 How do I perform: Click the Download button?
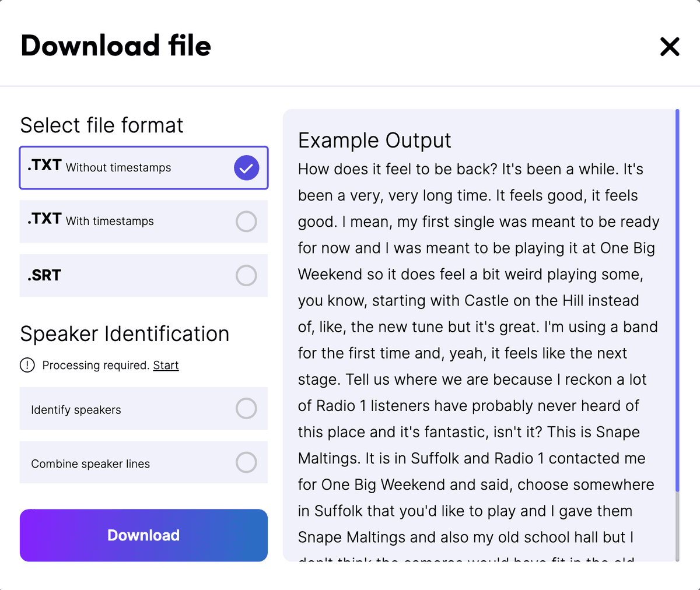tap(143, 535)
